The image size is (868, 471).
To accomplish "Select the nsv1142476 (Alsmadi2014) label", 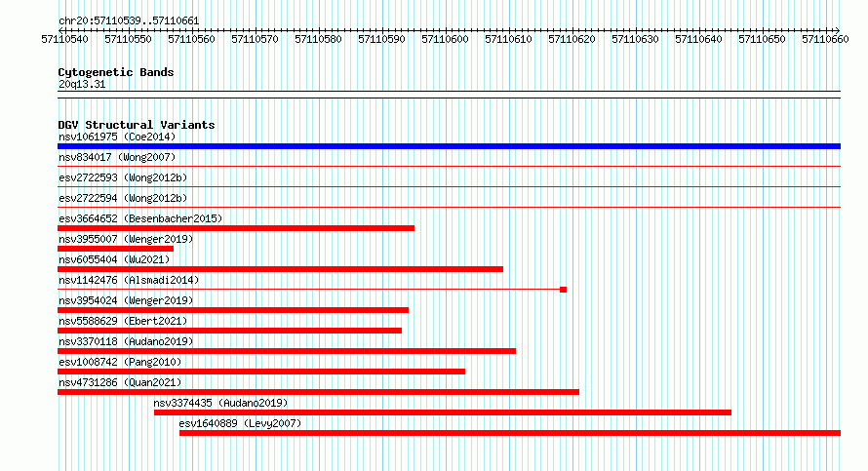I will click(129, 280).
